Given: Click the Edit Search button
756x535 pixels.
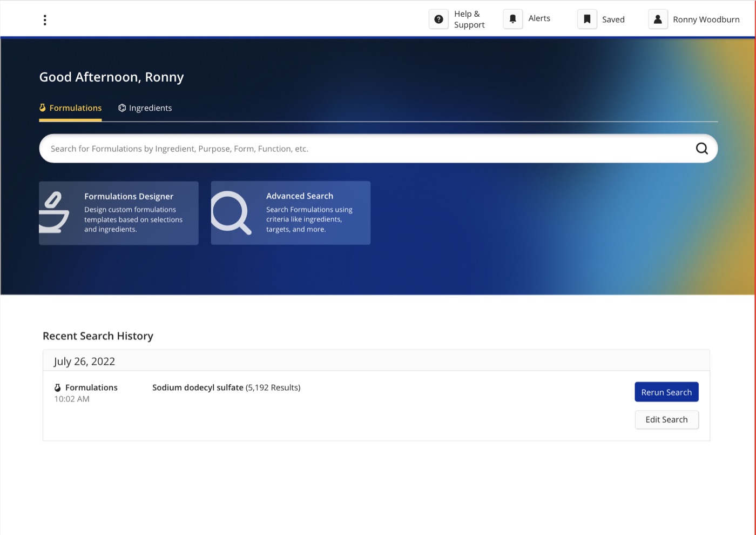Looking at the screenshot, I should 666,419.
